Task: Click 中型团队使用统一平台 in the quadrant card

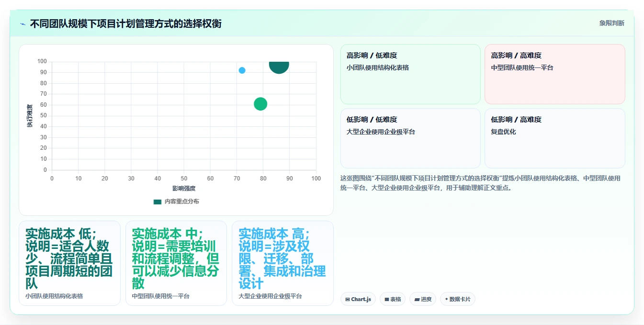Action: pyautogui.click(x=522, y=67)
